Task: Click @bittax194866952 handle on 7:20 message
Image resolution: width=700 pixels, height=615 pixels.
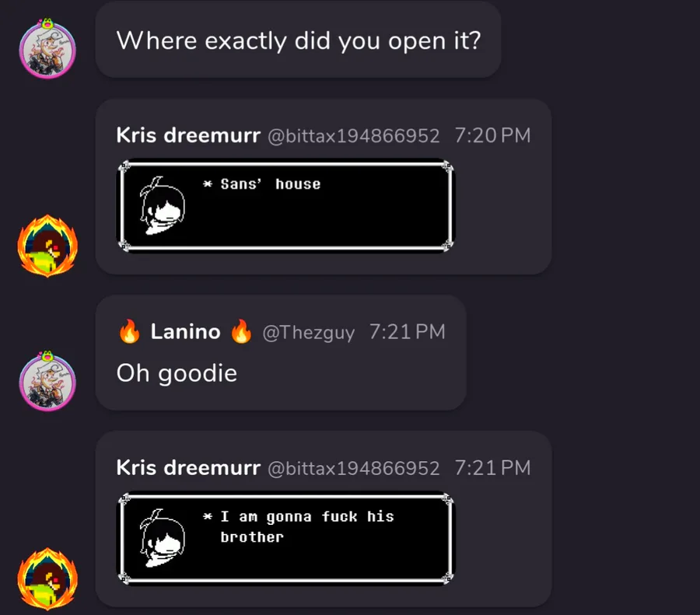Action: (354, 136)
